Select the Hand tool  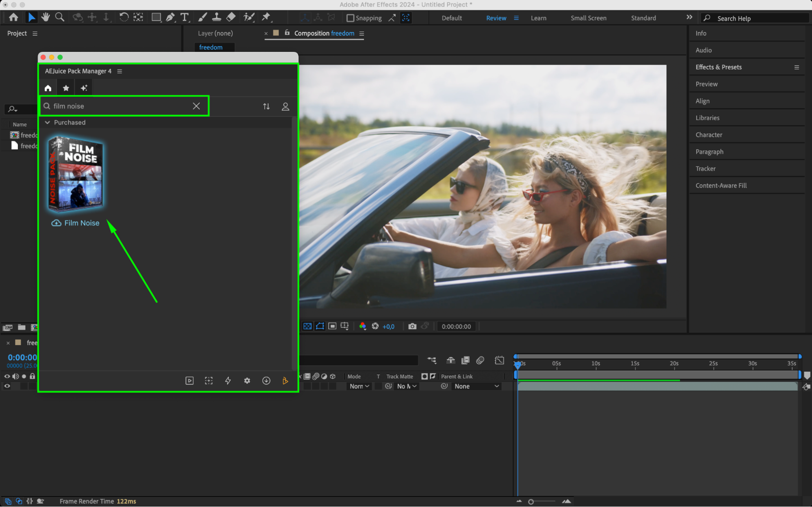tap(45, 17)
